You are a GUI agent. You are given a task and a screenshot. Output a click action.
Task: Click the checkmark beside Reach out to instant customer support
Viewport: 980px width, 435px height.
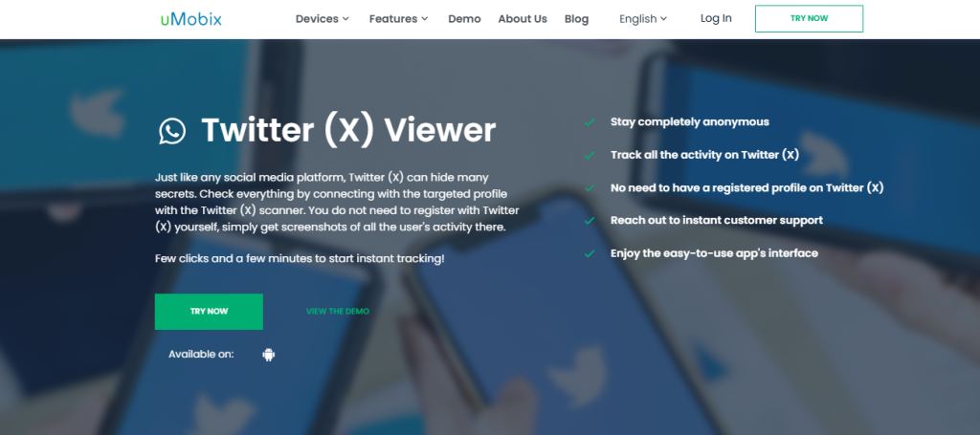(590, 220)
